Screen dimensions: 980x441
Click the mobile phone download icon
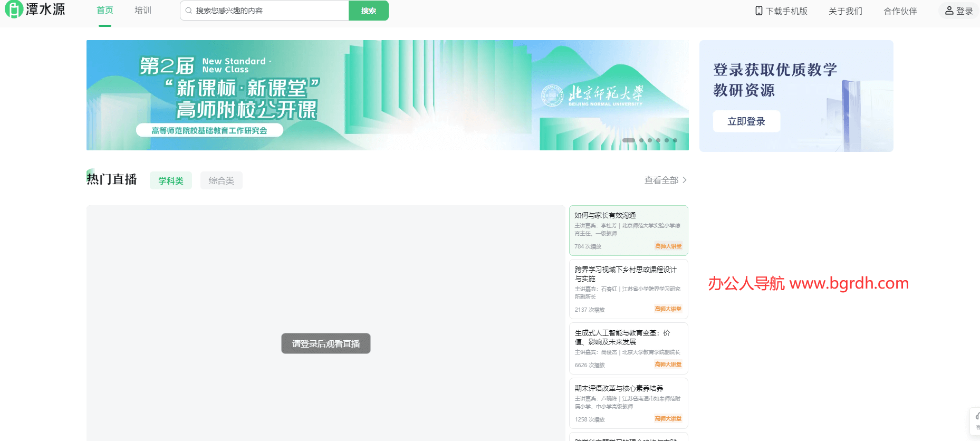coord(758,11)
